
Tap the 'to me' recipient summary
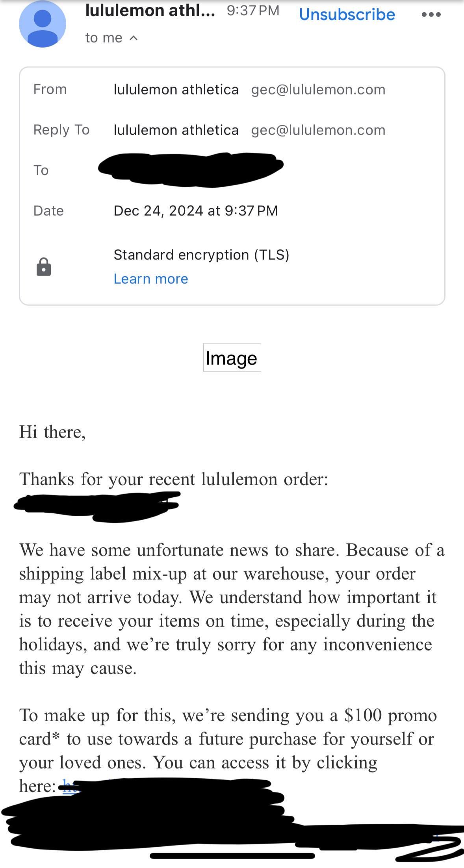click(104, 38)
